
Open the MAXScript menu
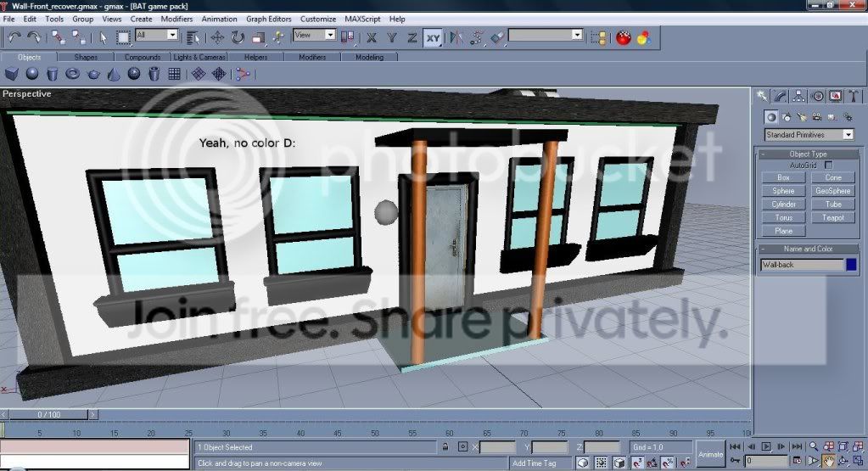362,19
